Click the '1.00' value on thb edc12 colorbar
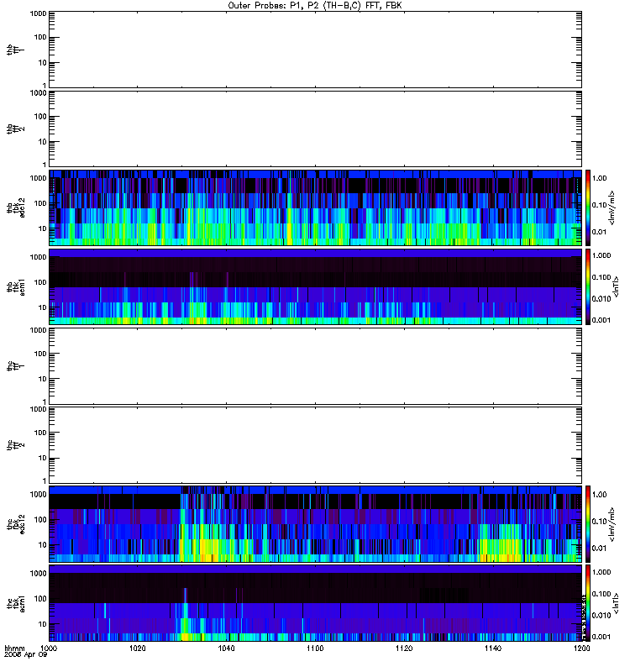Viewport: 630px width, 672px height. coord(599,178)
